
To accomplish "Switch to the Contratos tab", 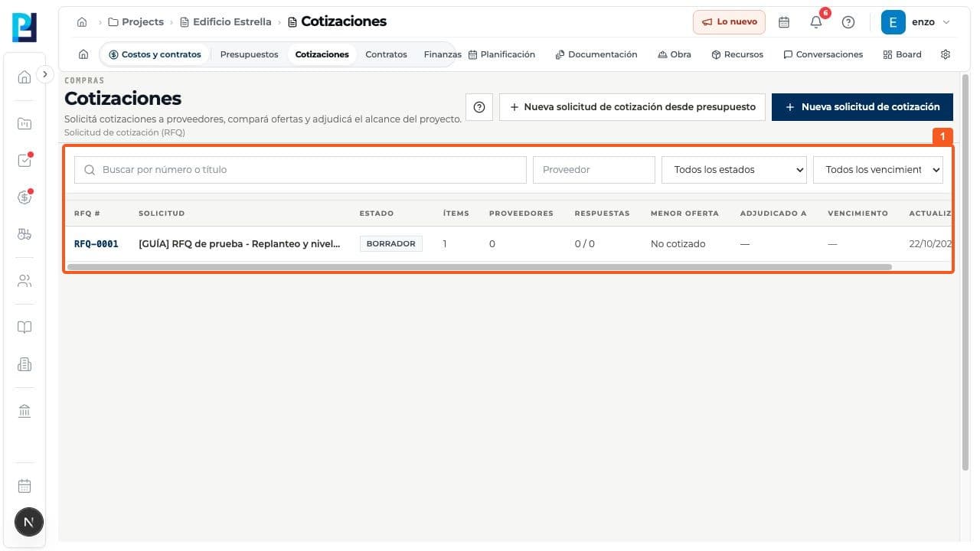I will [x=386, y=54].
